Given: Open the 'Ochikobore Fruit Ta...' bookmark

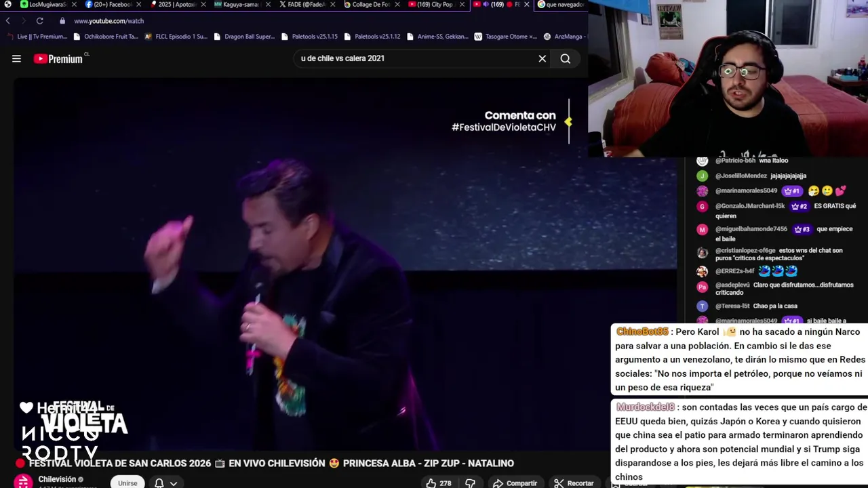Looking at the screenshot, I should click(x=106, y=37).
